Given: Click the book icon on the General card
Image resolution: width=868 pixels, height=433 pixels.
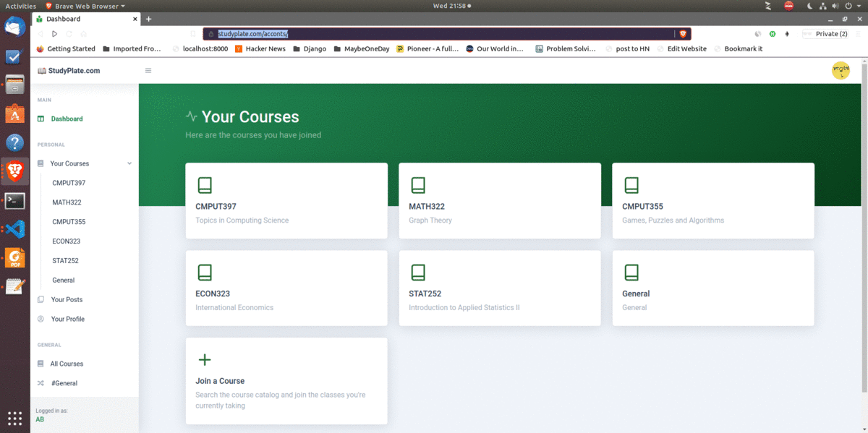Looking at the screenshot, I should 632,273.
